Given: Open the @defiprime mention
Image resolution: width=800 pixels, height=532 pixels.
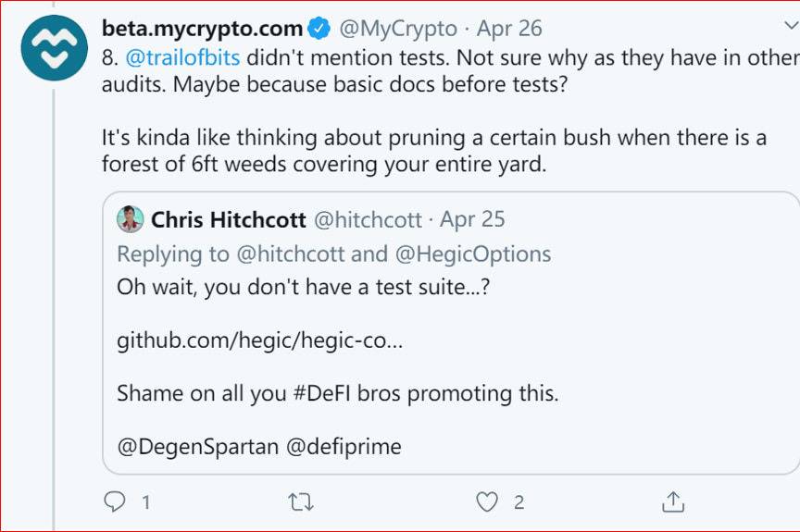Looking at the screenshot, I should click(344, 447).
